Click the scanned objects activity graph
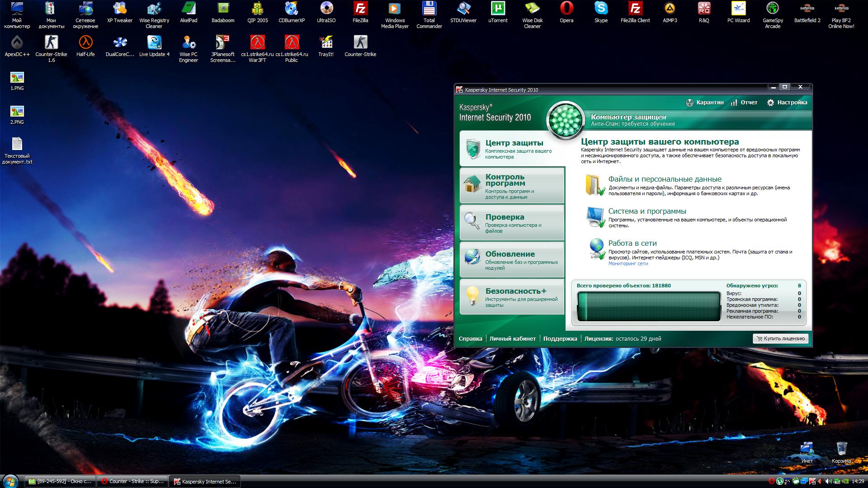 (x=649, y=306)
